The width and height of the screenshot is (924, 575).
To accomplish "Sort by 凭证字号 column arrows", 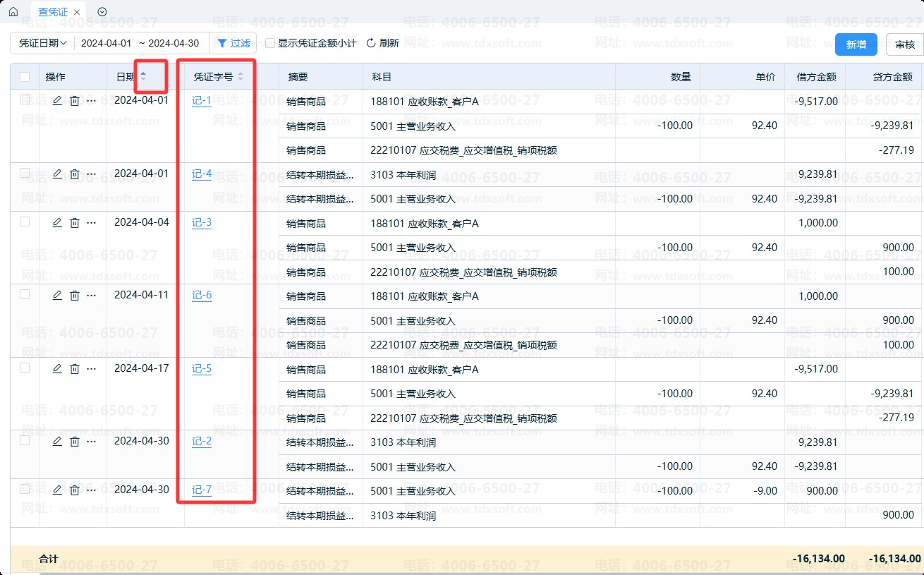I will pos(241,76).
